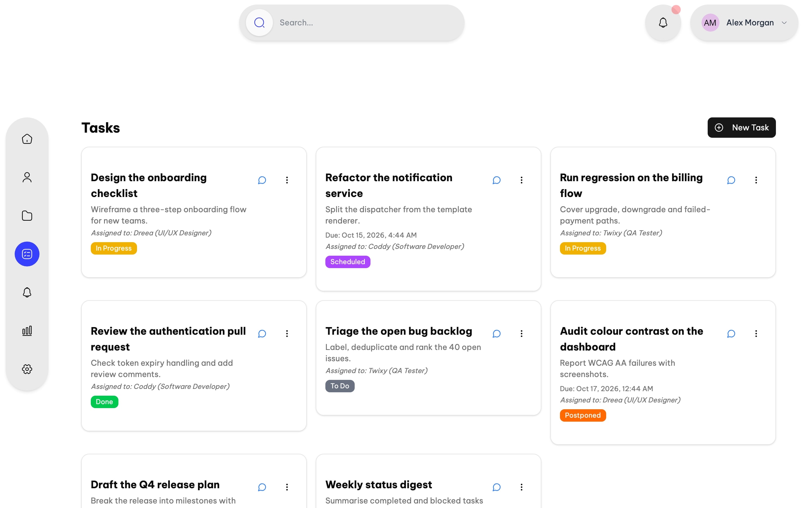Image resolution: width=812 pixels, height=508 pixels.
Task: Click the Postponed status badge
Action: pyautogui.click(x=583, y=415)
